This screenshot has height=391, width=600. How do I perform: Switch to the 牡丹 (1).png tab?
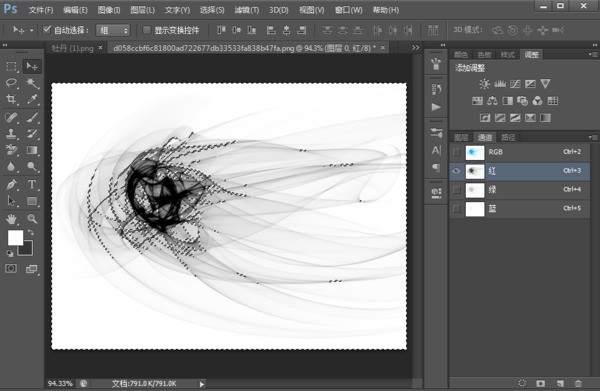pos(73,48)
